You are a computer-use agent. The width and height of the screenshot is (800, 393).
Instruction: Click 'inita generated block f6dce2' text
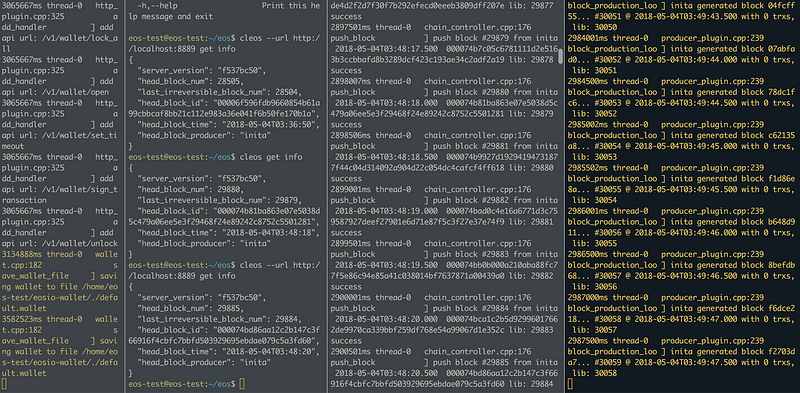pyautogui.click(x=733, y=308)
